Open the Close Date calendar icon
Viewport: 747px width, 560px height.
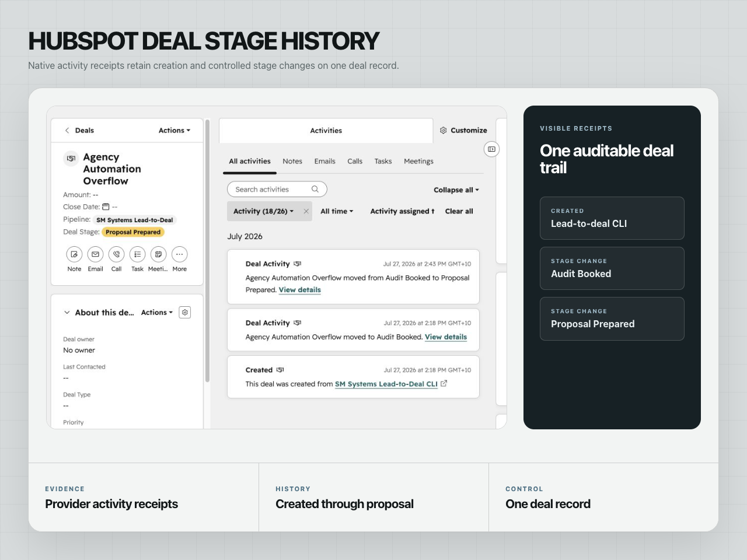[x=106, y=206]
